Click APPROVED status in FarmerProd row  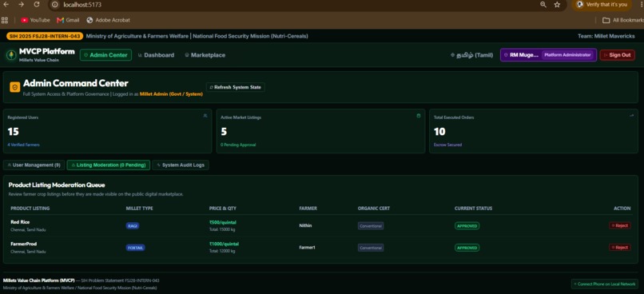coord(467,248)
